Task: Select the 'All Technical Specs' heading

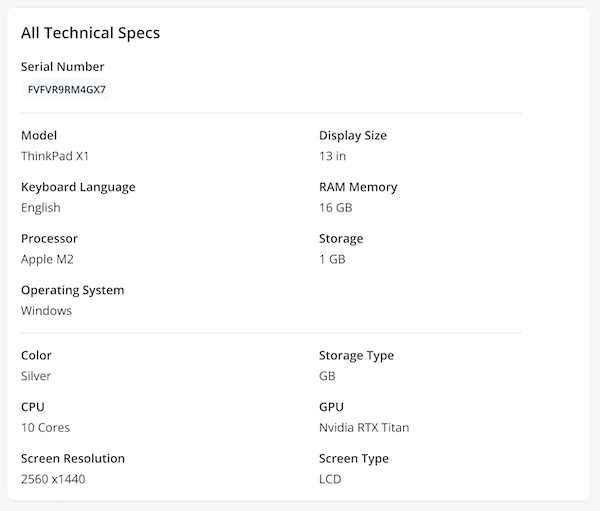Action: click(90, 33)
